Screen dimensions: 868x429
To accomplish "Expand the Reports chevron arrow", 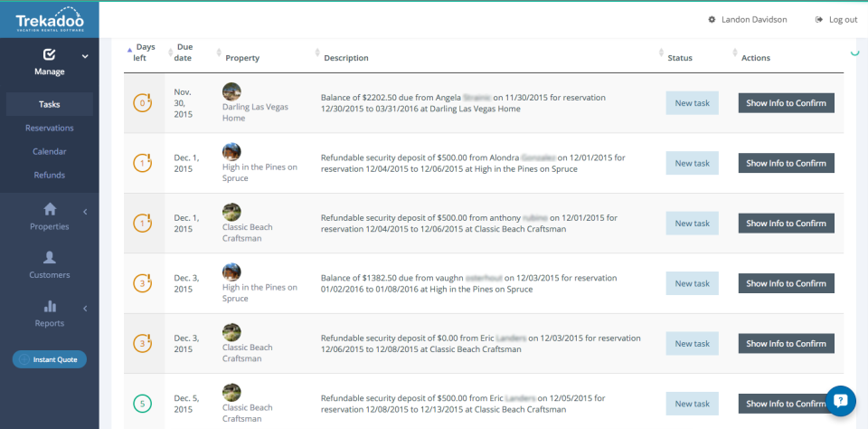I will [85, 308].
